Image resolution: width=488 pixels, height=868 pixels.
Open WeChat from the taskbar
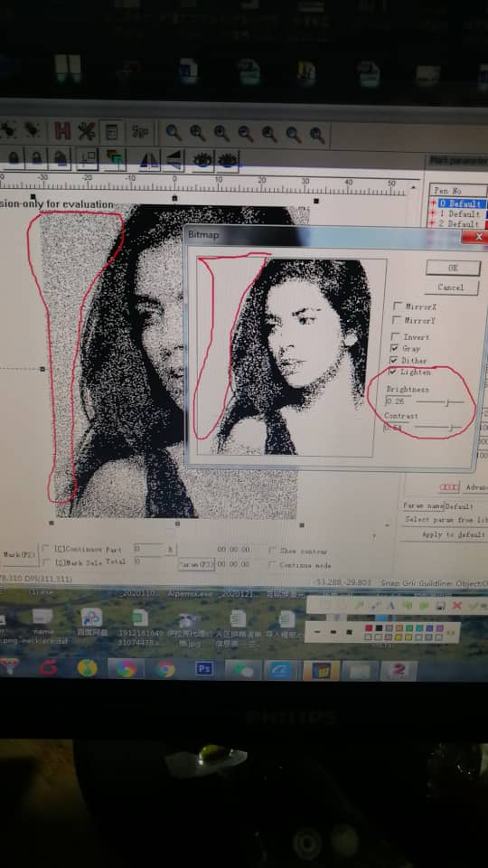(243, 670)
